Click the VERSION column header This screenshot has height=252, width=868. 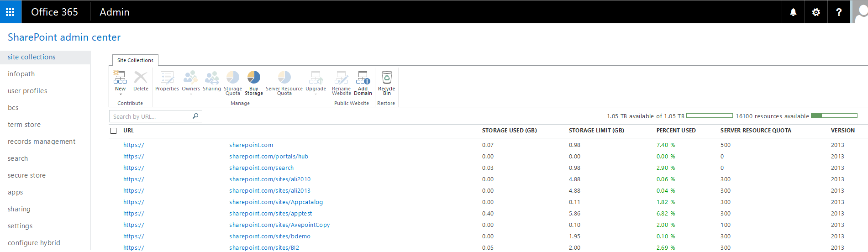pyautogui.click(x=842, y=131)
